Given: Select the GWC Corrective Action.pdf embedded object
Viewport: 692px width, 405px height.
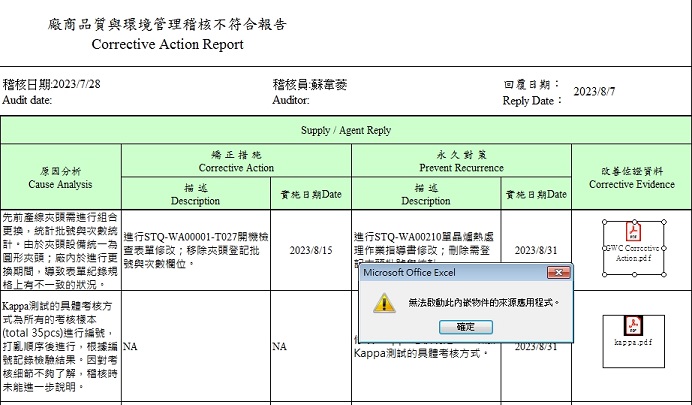Looking at the screenshot, I should pyautogui.click(x=634, y=248).
